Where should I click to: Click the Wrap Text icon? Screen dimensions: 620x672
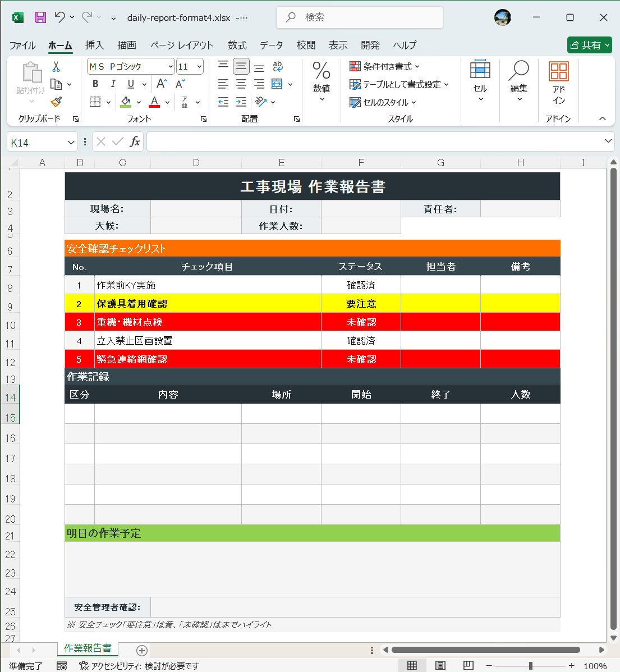click(278, 66)
